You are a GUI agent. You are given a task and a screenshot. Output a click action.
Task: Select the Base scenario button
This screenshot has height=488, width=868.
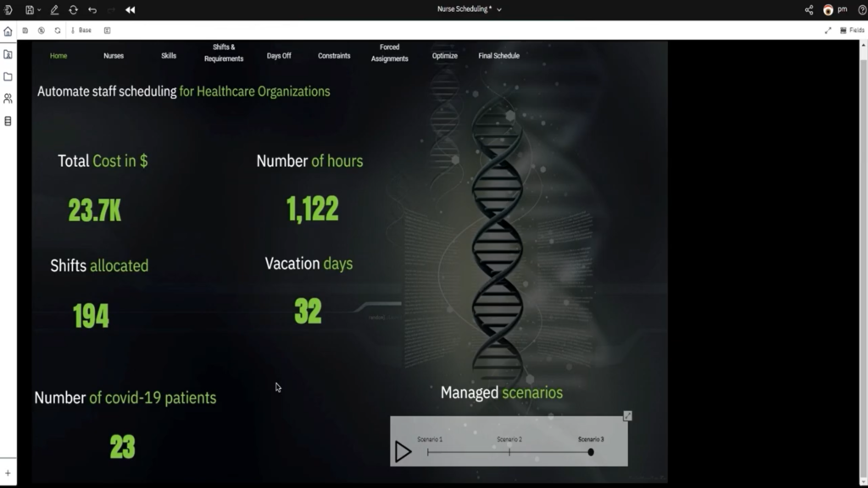(81, 30)
